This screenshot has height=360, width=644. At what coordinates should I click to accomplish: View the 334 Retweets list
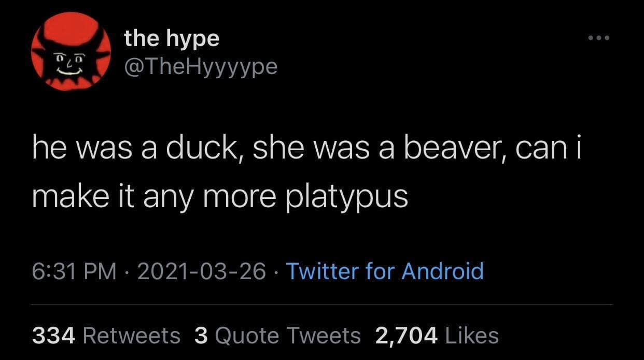(106, 336)
